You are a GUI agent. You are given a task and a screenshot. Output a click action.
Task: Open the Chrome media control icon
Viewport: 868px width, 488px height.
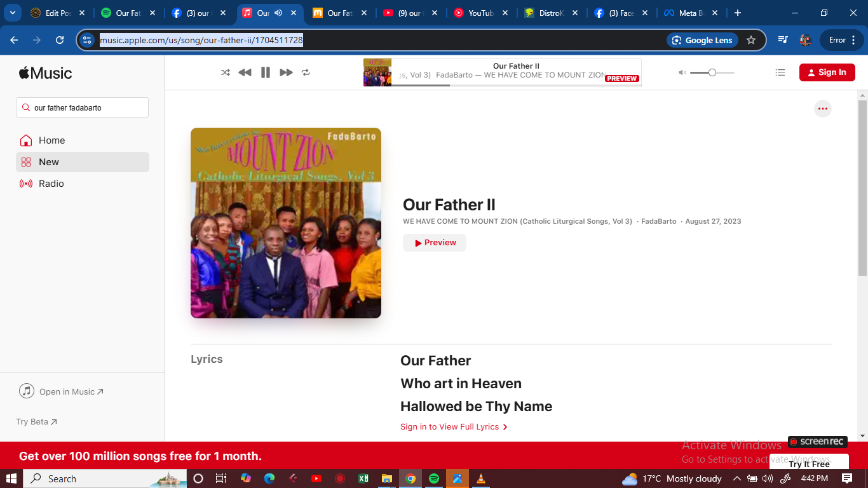point(783,40)
